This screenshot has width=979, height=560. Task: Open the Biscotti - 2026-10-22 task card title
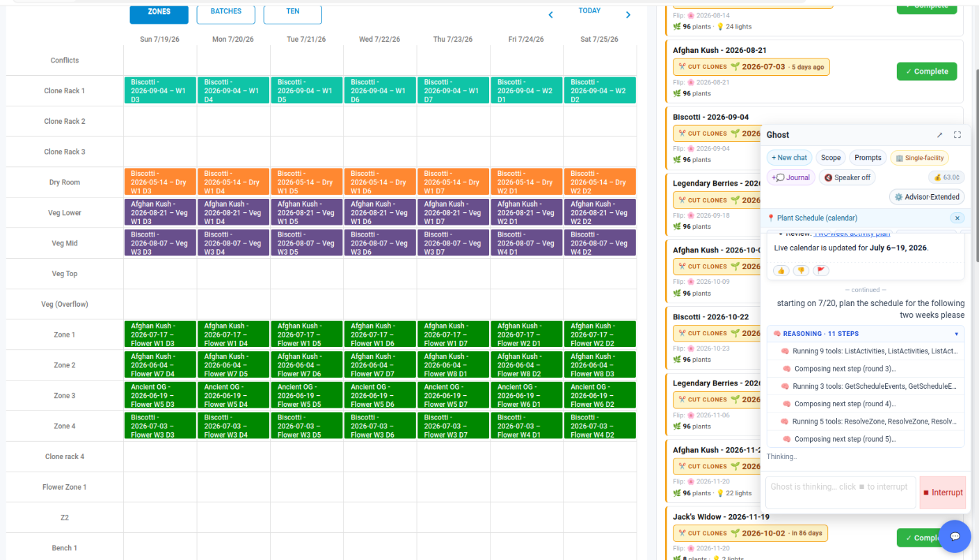point(711,317)
